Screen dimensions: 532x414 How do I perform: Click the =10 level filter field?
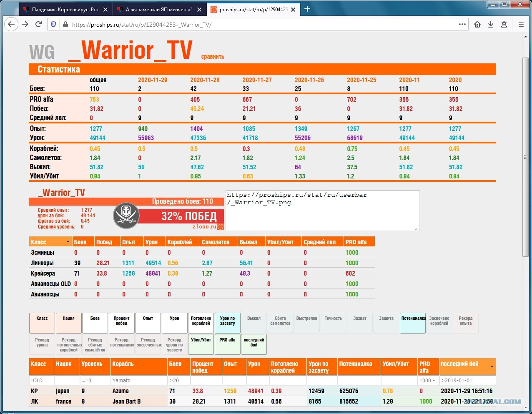point(95,380)
